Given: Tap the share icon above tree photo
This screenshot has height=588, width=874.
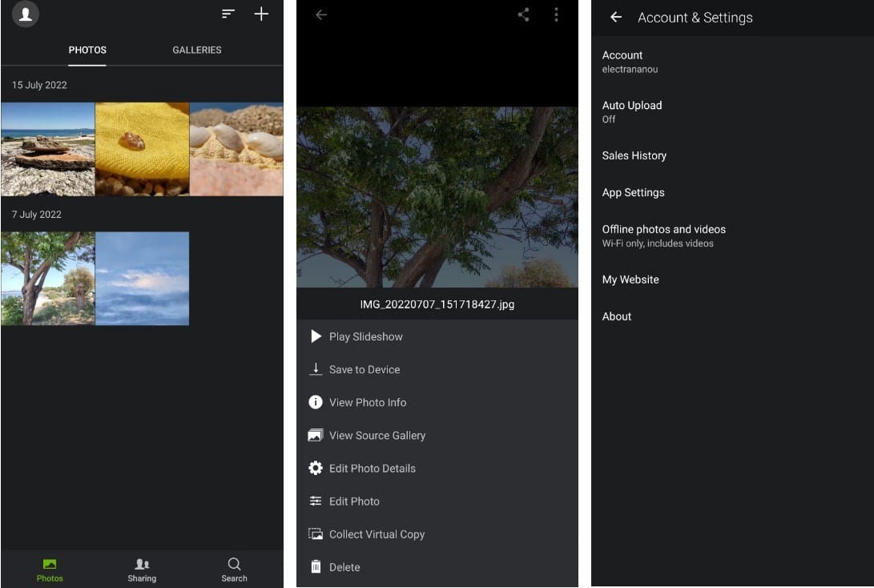Looking at the screenshot, I should point(523,14).
